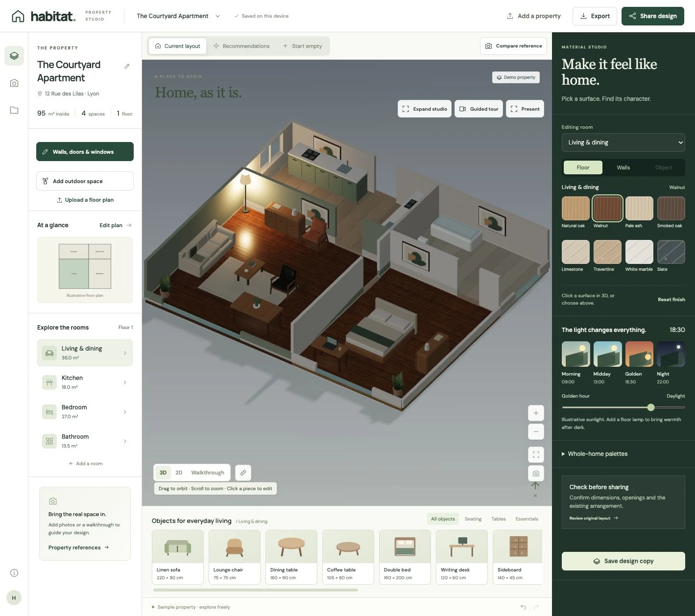Screen dimensions: 695x616
Task: Click the zoom out minus button
Action: pyautogui.click(x=536, y=431)
